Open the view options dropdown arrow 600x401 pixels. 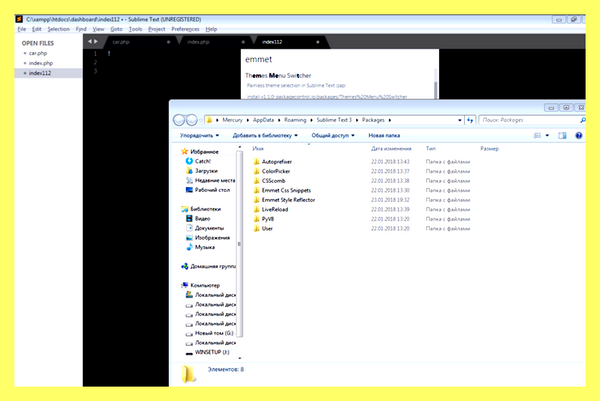pos(547,135)
